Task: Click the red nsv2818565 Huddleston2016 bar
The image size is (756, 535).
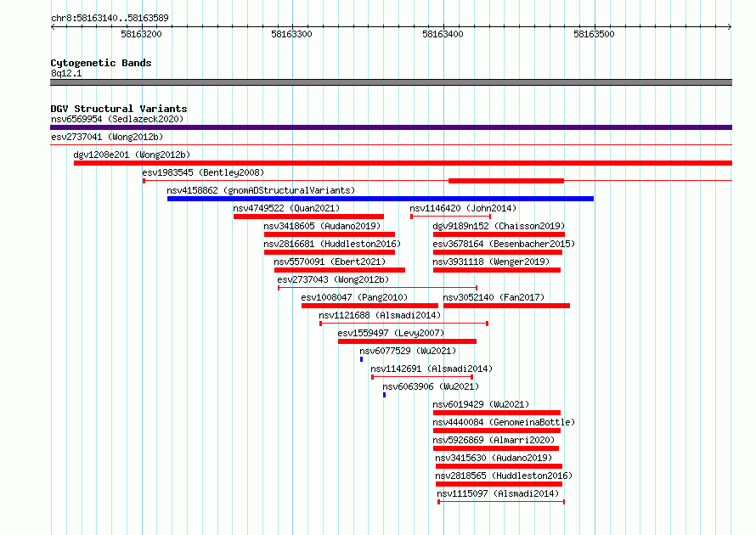Action: pos(499,484)
